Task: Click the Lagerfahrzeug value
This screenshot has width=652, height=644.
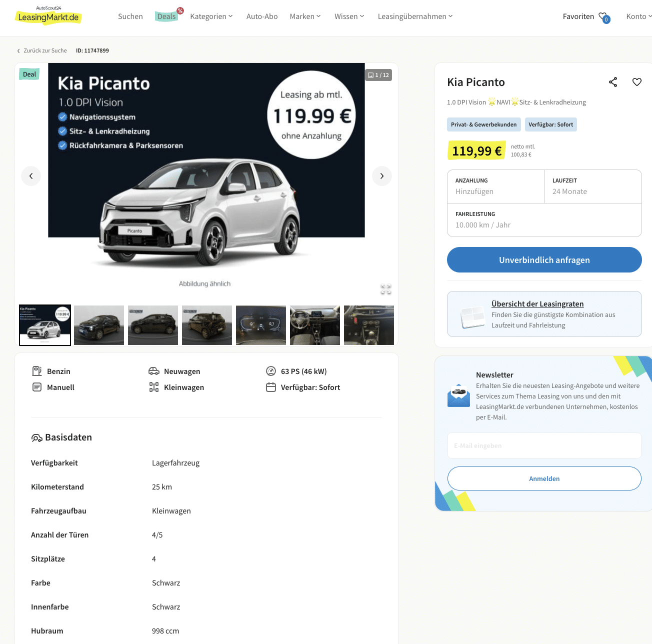Action: tap(175, 463)
